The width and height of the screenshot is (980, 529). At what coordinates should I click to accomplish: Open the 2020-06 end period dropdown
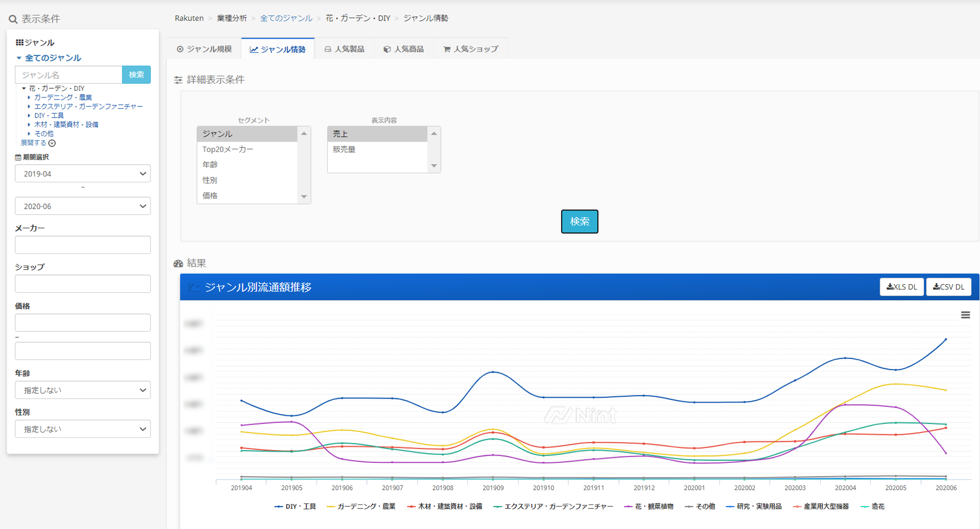pyautogui.click(x=83, y=206)
